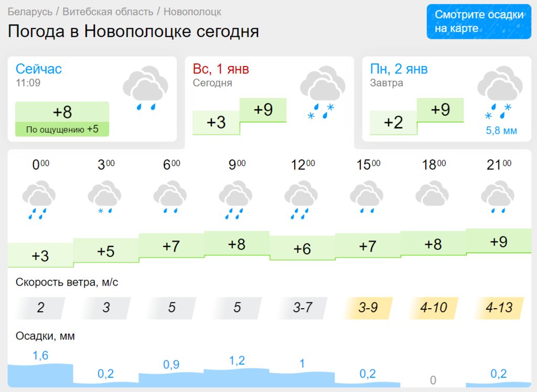Open the Сейчас weather tab

[x=92, y=99]
